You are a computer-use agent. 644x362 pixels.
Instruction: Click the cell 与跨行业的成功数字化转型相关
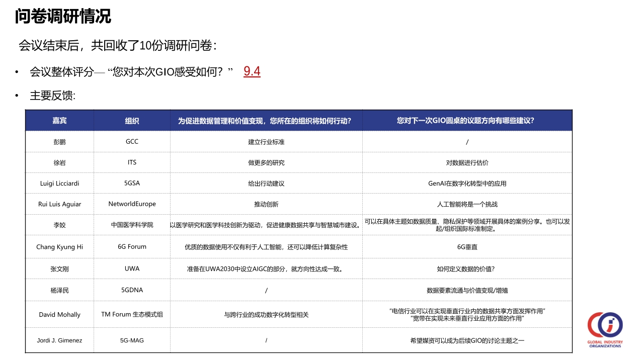(266, 315)
